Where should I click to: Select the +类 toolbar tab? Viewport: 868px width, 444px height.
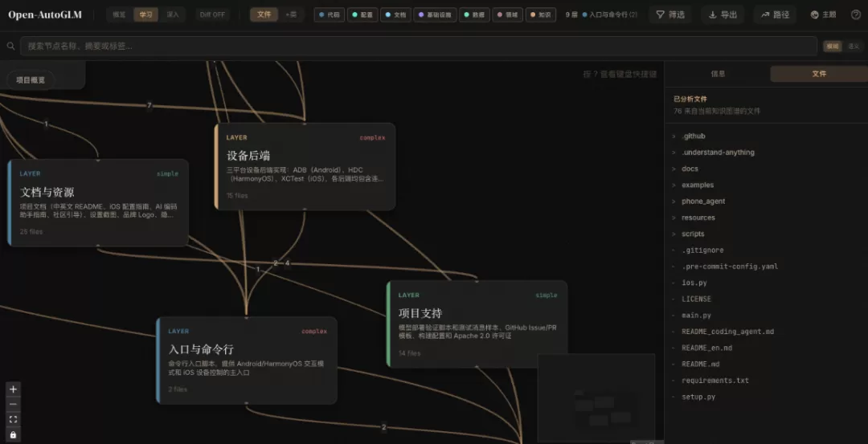click(x=291, y=15)
